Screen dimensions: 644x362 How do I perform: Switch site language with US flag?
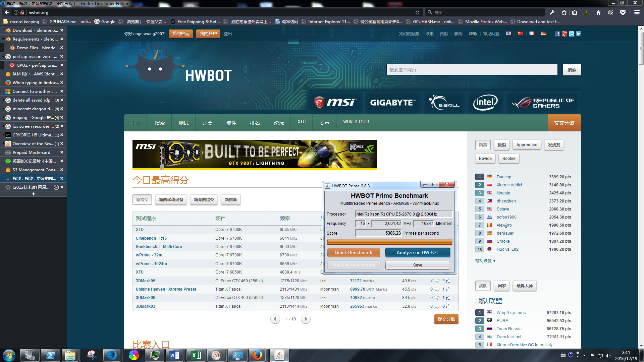click(508, 34)
